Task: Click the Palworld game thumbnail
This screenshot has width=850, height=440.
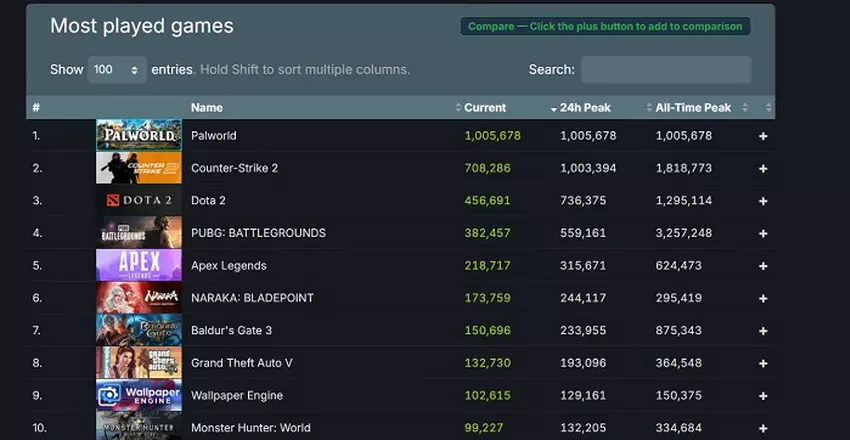Action: click(138, 135)
